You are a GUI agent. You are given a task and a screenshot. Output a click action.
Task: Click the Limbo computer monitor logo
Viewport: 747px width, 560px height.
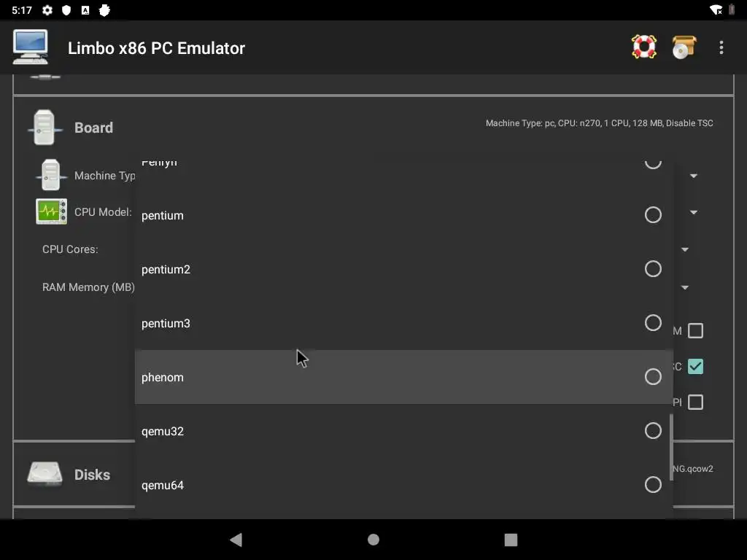coord(31,47)
